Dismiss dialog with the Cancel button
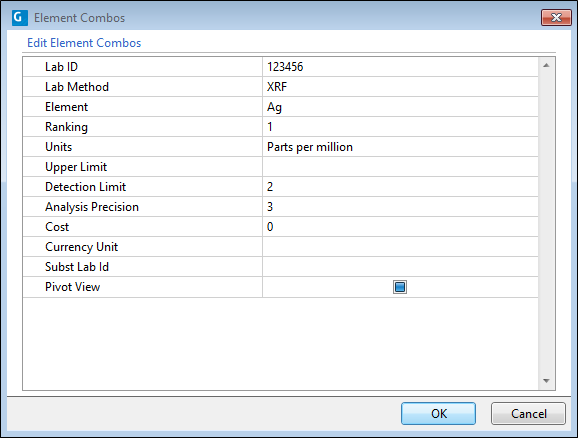The width and height of the screenshot is (578, 438). [x=528, y=413]
